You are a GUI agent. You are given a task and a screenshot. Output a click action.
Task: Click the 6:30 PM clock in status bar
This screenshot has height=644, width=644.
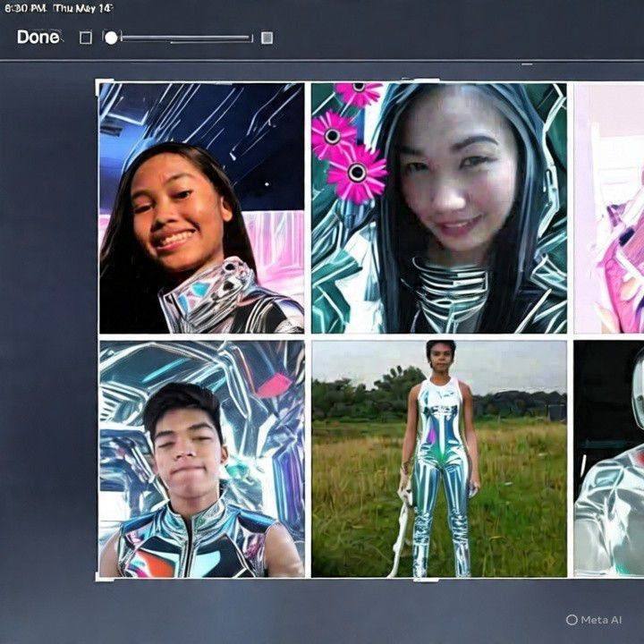pyautogui.click(x=25, y=9)
